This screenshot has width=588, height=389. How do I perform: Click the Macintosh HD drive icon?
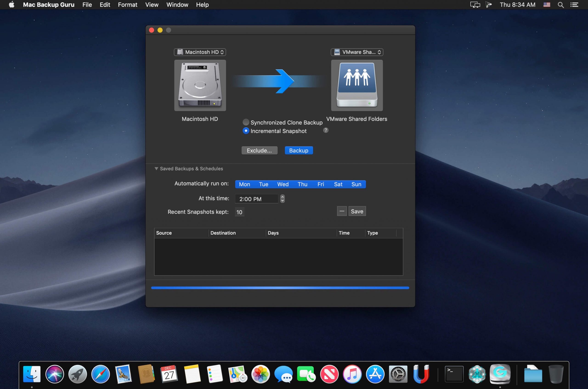(x=200, y=85)
